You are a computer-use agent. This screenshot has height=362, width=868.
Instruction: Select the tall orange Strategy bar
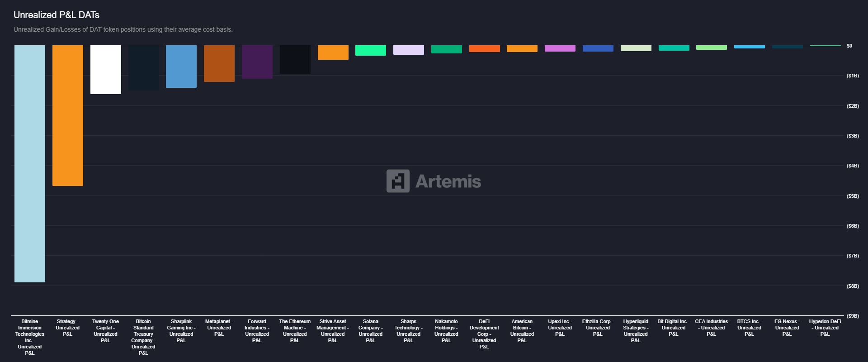[x=68, y=115]
